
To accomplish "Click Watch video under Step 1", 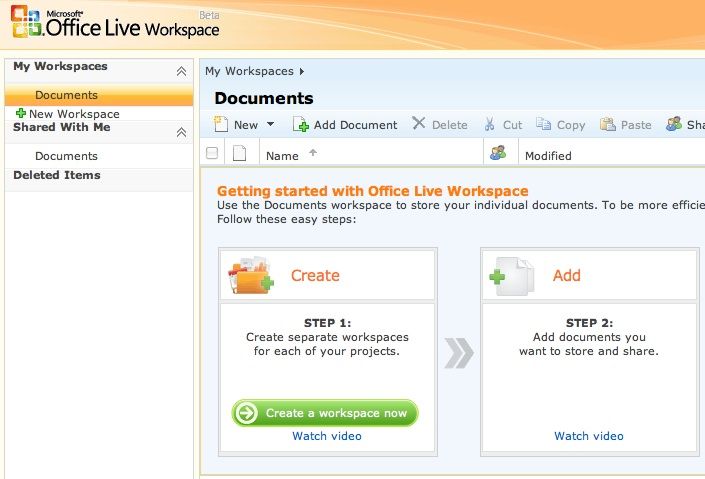I will click(x=327, y=436).
